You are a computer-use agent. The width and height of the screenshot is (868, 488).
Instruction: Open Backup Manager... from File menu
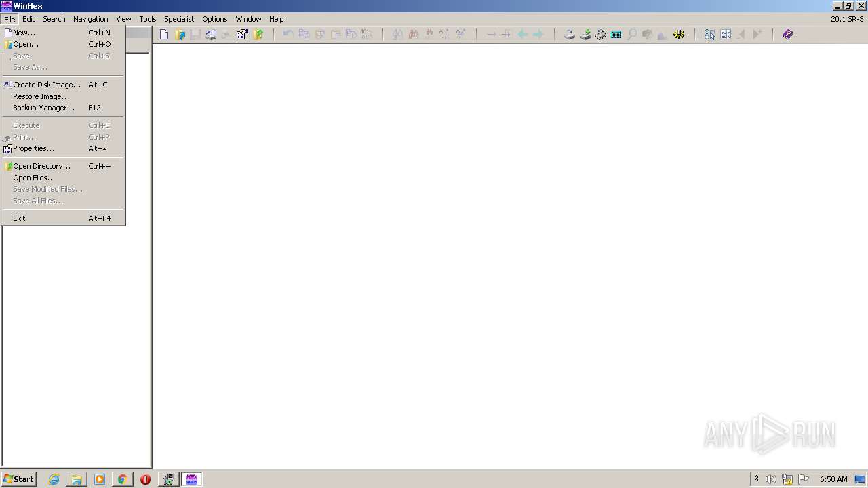click(x=63, y=108)
